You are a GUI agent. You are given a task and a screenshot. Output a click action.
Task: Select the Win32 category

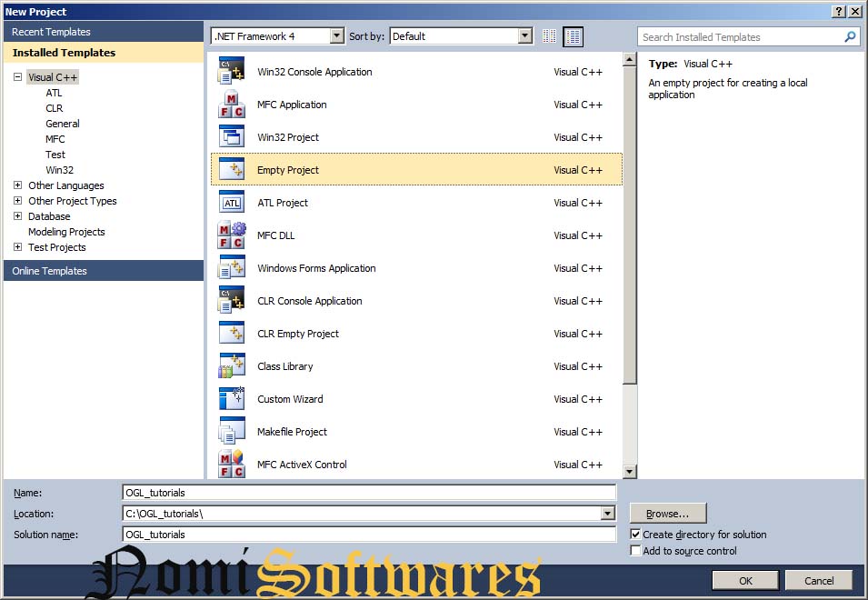point(59,171)
